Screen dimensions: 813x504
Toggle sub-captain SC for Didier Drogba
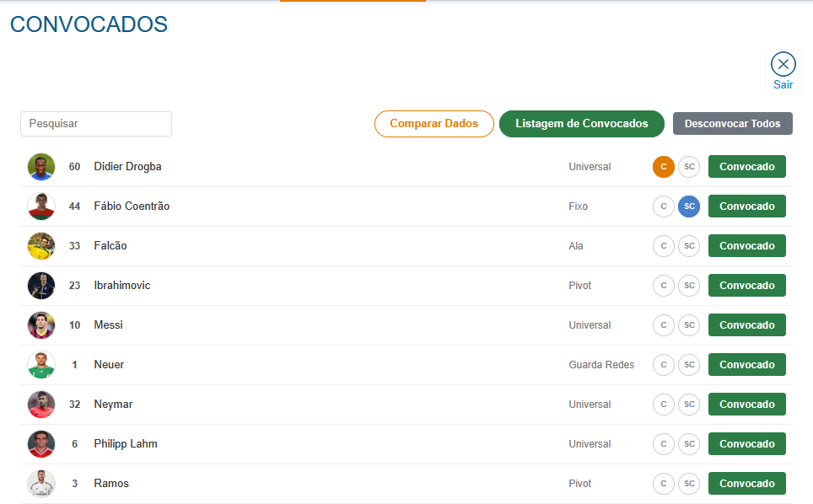coord(689,167)
